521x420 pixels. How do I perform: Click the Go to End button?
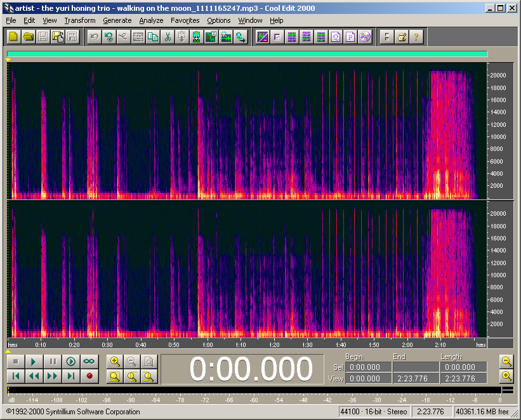[71, 376]
